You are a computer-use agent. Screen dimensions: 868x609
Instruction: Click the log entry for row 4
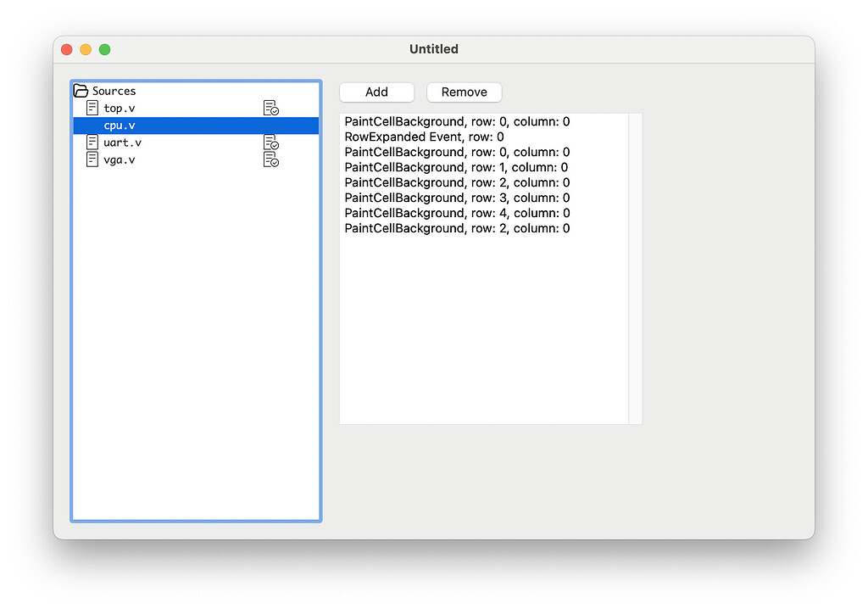[x=455, y=213]
